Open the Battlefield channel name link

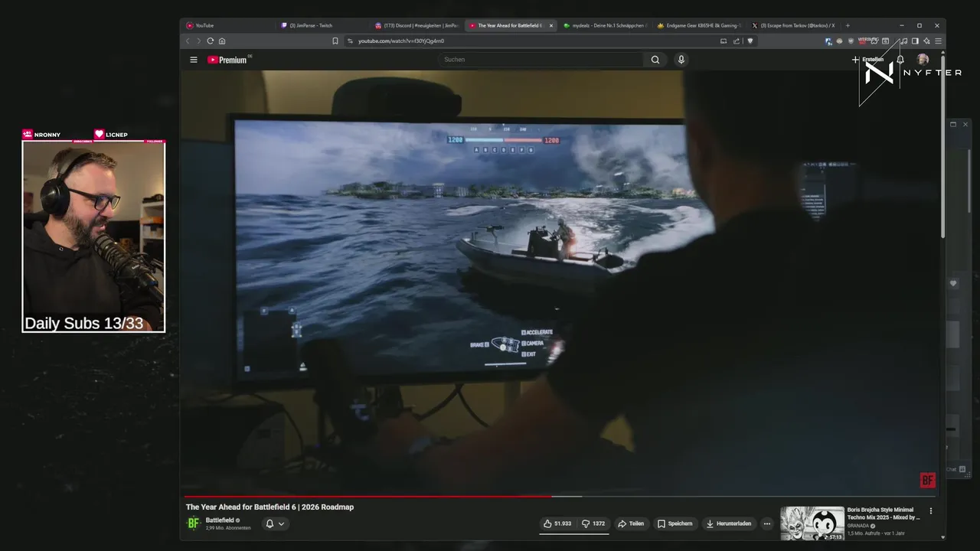[x=220, y=520]
